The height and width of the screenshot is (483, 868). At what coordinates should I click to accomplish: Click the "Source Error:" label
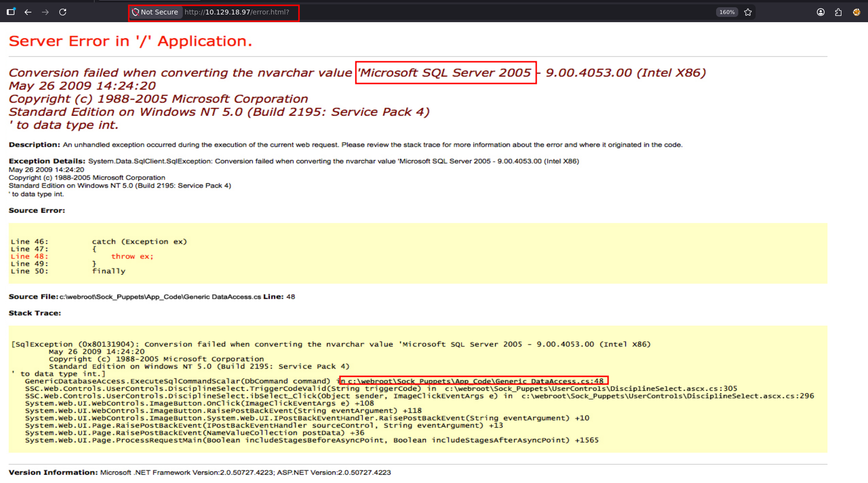[37, 210]
